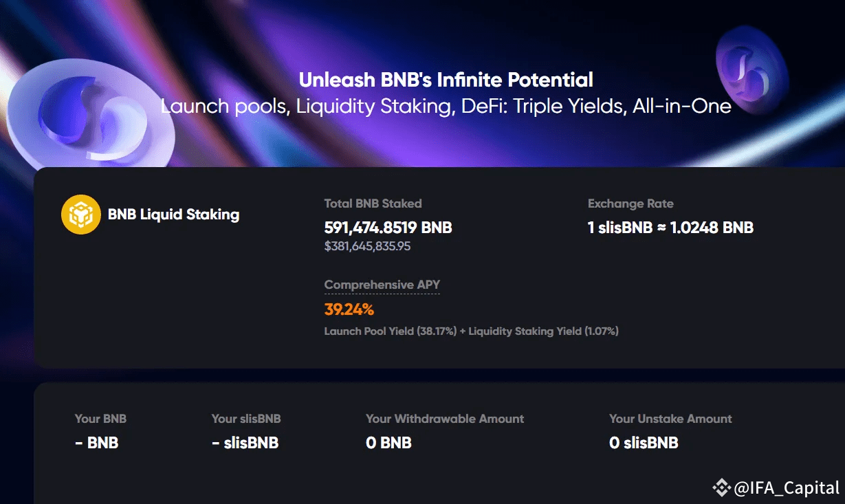This screenshot has width=845, height=504.
Task: Click the 0 BNB withdrawable value
Action: click(x=388, y=443)
